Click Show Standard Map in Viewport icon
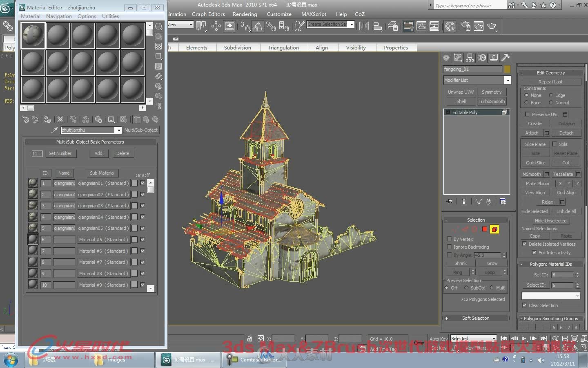The image size is (588, 368). 124,119
